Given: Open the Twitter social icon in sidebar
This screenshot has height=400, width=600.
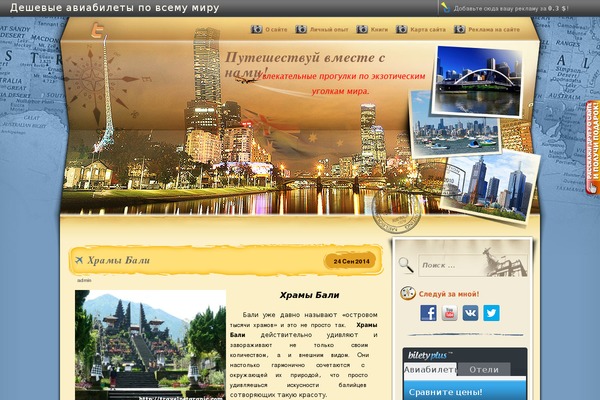Looking at the screenshot, I should point(491,313).
